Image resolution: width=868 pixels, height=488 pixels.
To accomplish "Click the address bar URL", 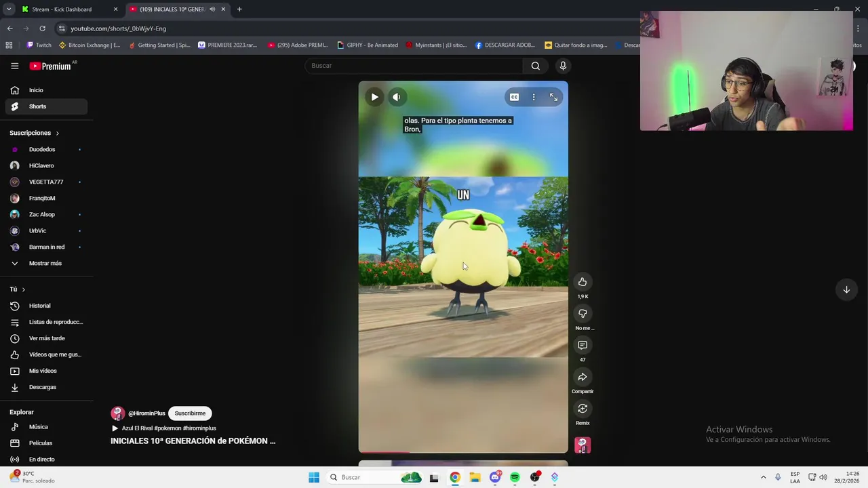I will pos(118,28).
